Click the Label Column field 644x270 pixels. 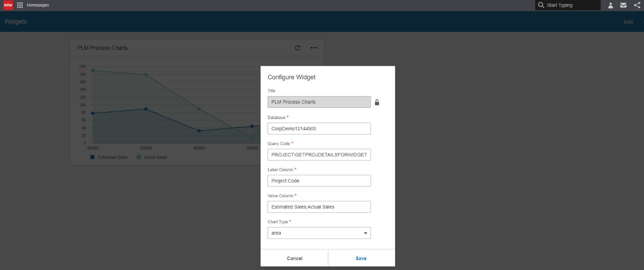tap(319, 181)
